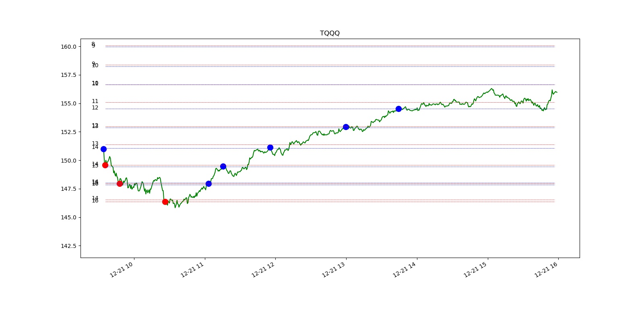Select the blue marker near 153 at 13:00

point(346,127)
